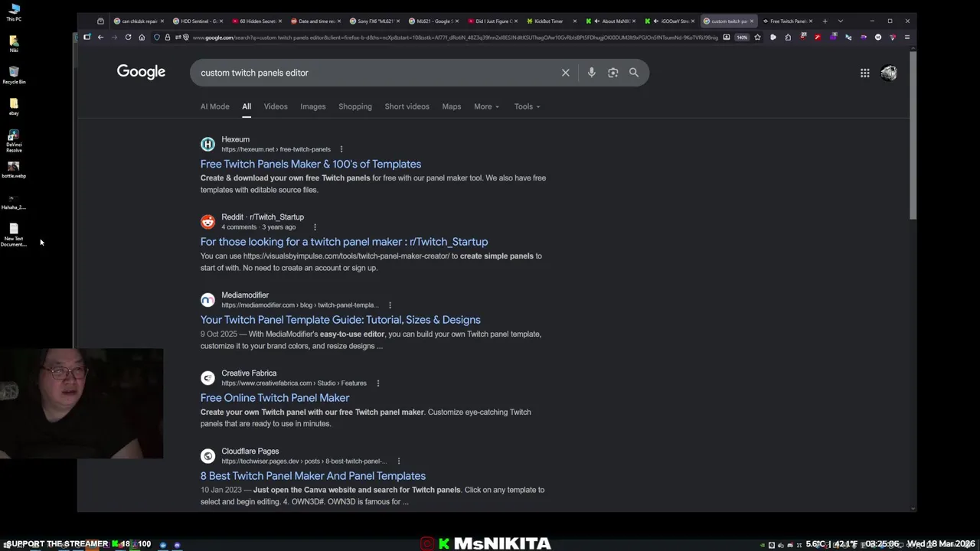Click the Creative Fabrica result favicon

coord(207,378)
